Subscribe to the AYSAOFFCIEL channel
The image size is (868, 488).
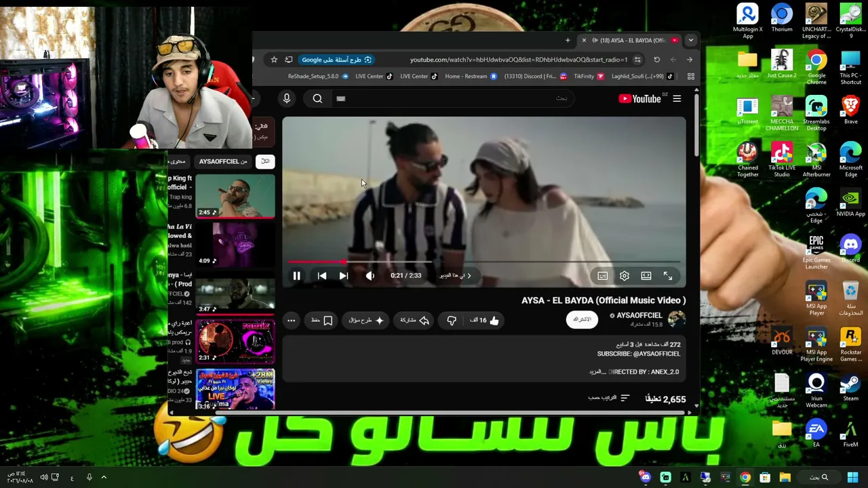(582, 319)
